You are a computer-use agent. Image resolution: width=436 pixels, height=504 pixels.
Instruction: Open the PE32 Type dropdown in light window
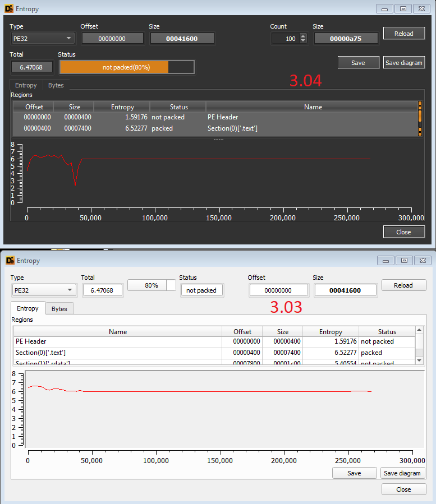tap(44, 290)
